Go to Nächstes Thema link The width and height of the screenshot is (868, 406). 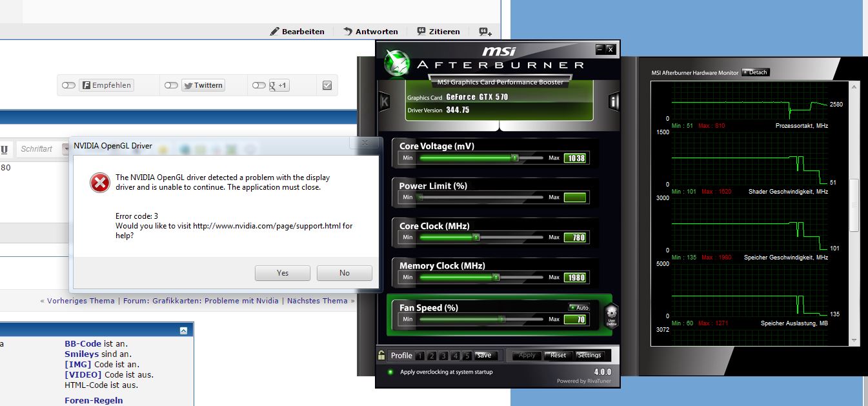[318, 301]
